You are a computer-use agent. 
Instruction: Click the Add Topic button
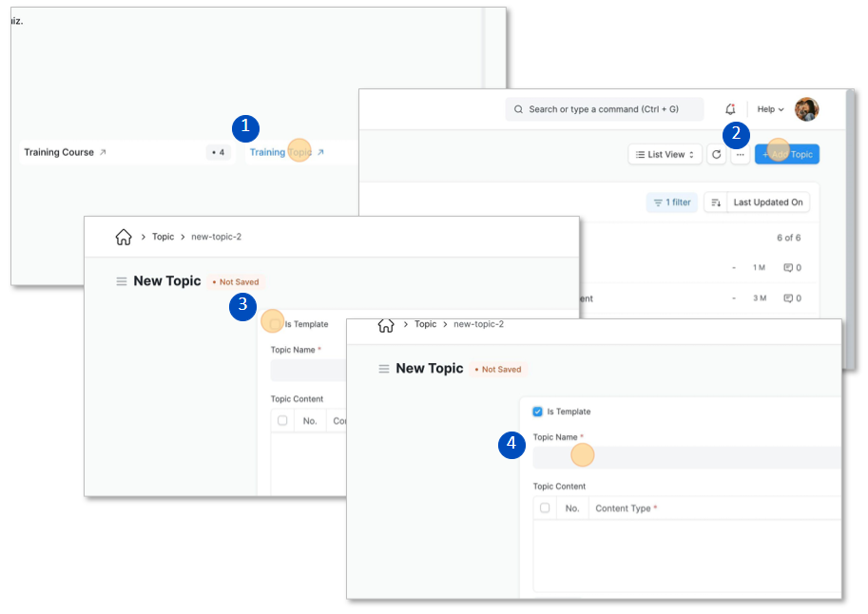[787, 154]
